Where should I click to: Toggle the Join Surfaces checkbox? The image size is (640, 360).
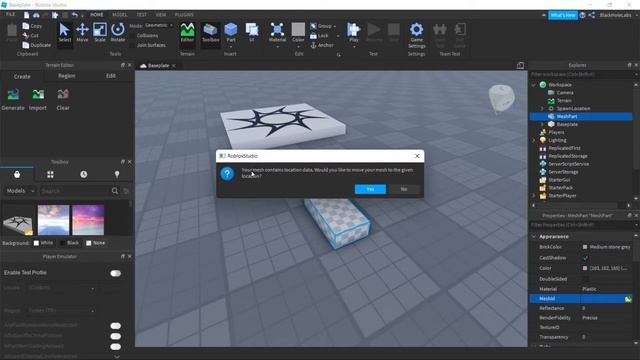pos(132,45)
